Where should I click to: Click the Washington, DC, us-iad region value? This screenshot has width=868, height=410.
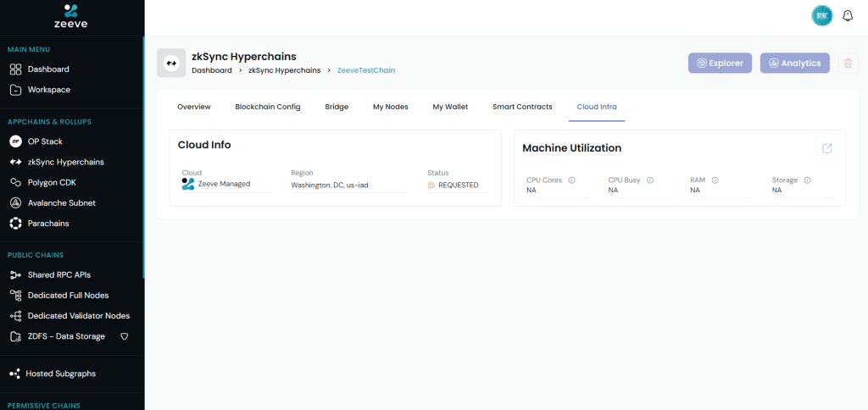(x=330, y=186)
